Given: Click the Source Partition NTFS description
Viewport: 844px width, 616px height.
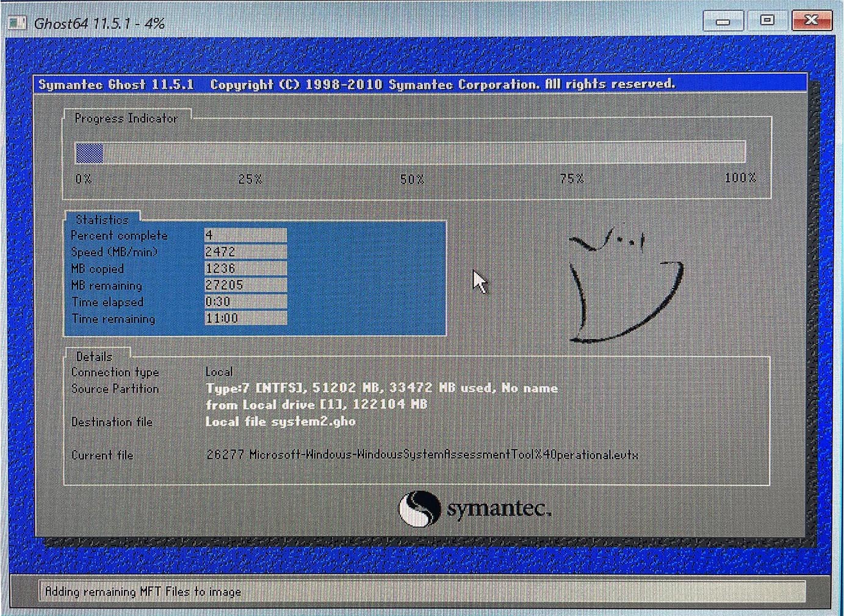Looking at the screenshot, I should click(x=381, y=389).
